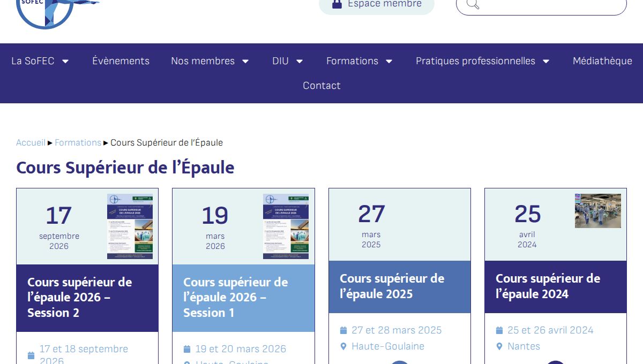The height and width of the screenshot is (364, 643).
Task: Click the lock icon in Espace membre
Action: click(337, 4)
